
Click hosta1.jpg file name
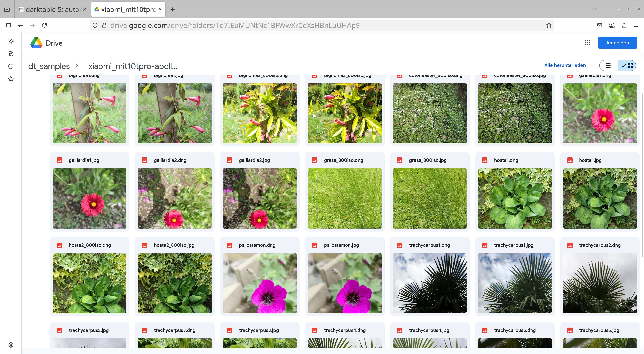[590, 160]
